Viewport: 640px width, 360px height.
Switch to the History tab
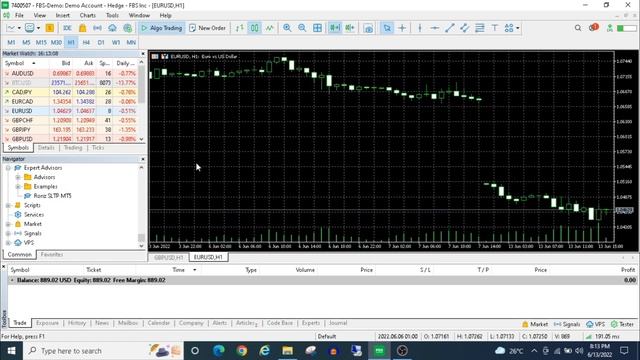coord(77,323)
